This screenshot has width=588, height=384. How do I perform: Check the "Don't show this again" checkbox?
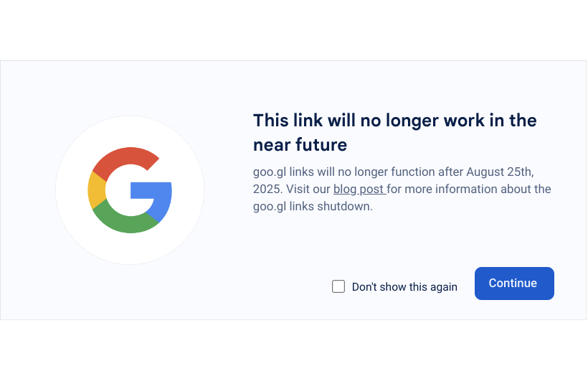point(338,286)
